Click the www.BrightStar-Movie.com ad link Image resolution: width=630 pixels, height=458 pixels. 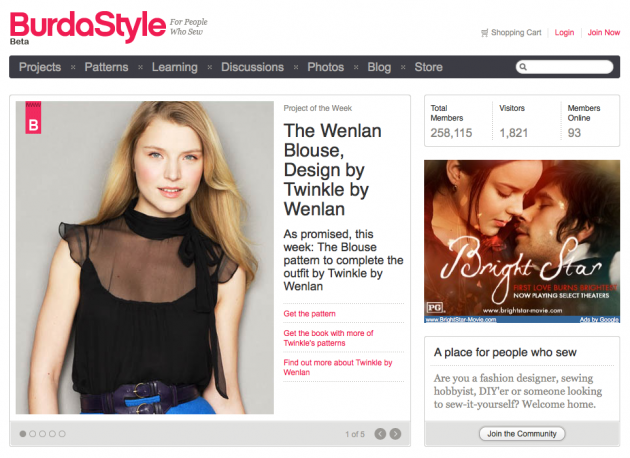coord(461,319)
